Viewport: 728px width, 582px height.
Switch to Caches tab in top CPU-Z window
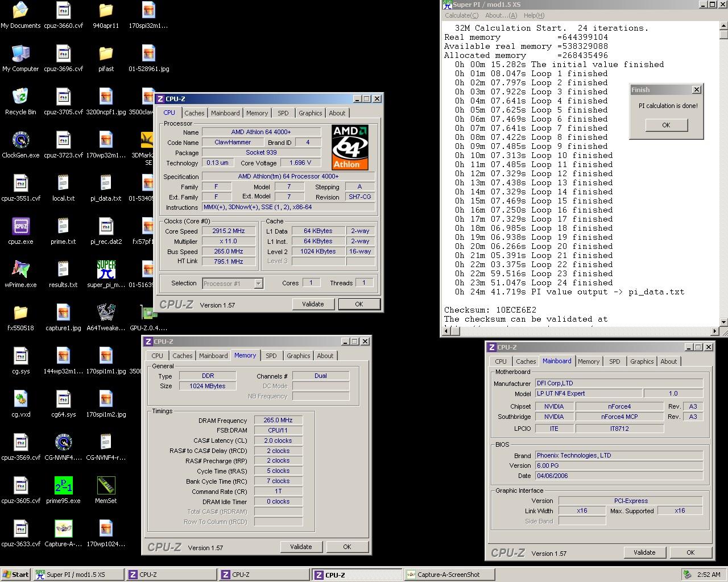194,113
